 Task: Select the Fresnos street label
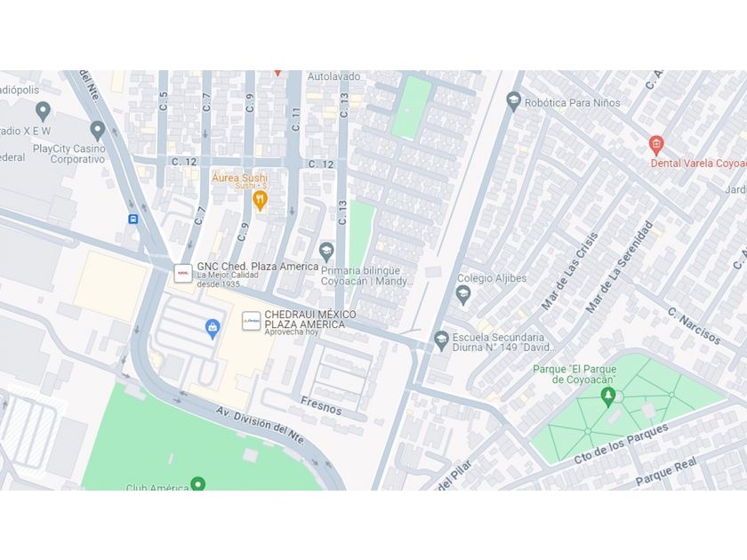321,406
